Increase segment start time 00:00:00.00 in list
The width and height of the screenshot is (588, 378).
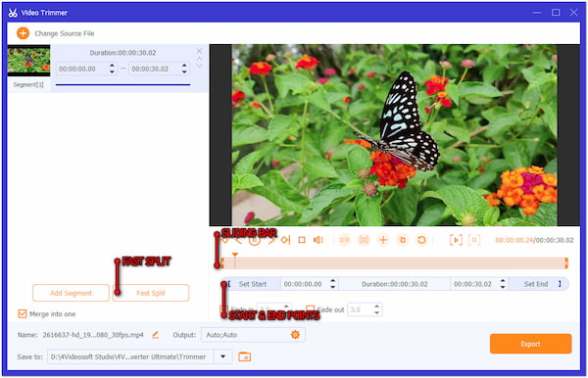click(x=112, y=66)
